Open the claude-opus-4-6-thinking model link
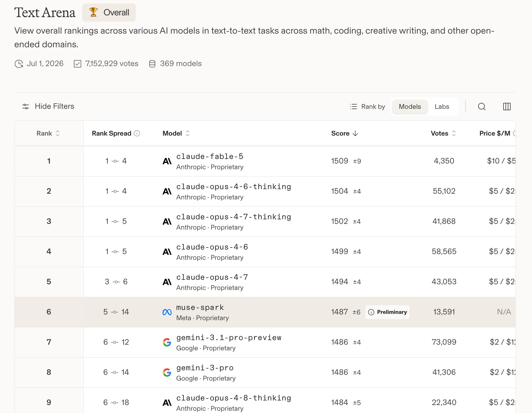This screenshot has height=413, width=532. coord(233,187)
